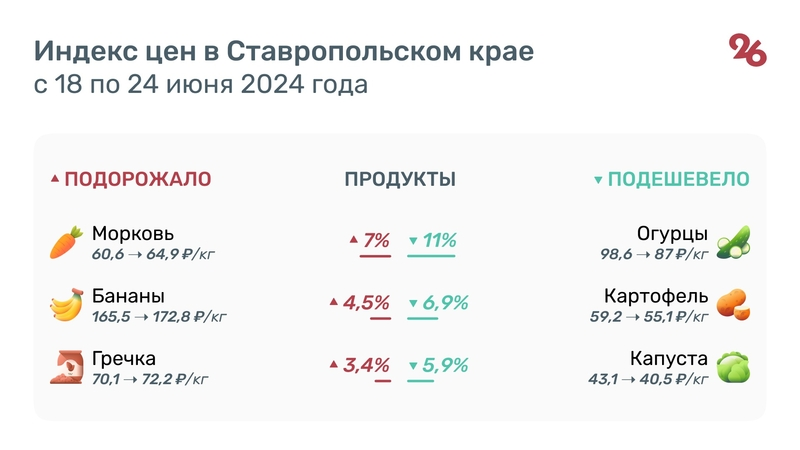Select the ПОДОРОЖАЛО column heading
The image size is (800, 450).
[138, 180]
